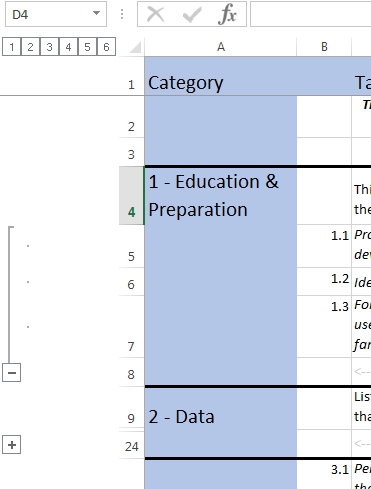Viewport: 371px width, 489px height.
Task: Open the Insert Function fx dialog
Action: (228, 14)
